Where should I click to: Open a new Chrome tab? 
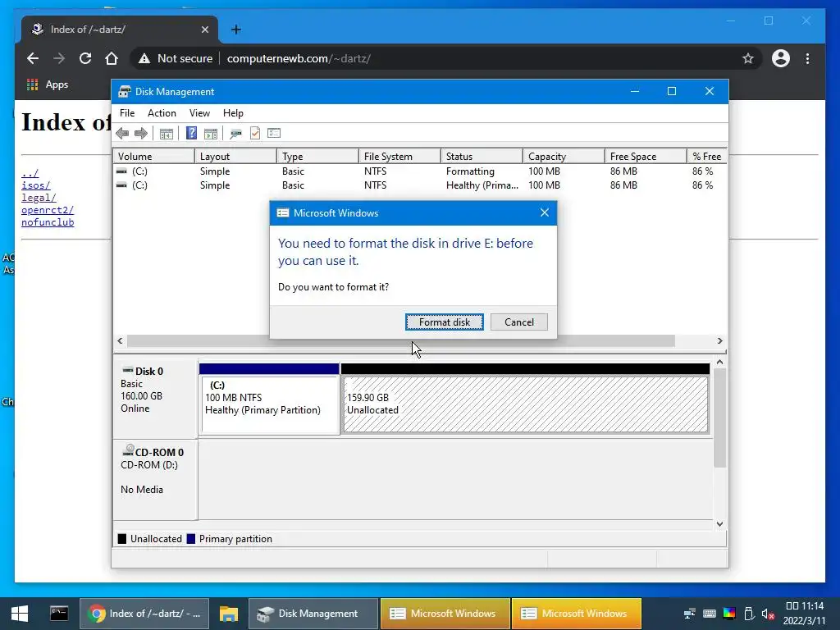click(235, 30)
